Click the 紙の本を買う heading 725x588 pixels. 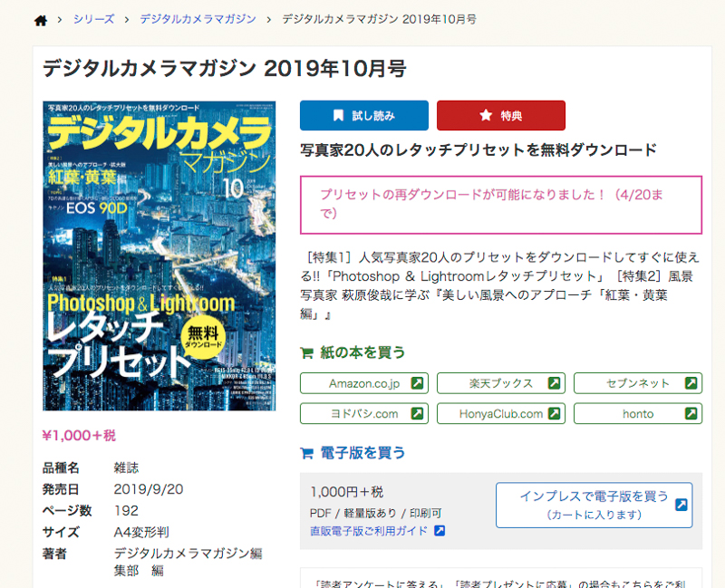click(x=362, y=352)
